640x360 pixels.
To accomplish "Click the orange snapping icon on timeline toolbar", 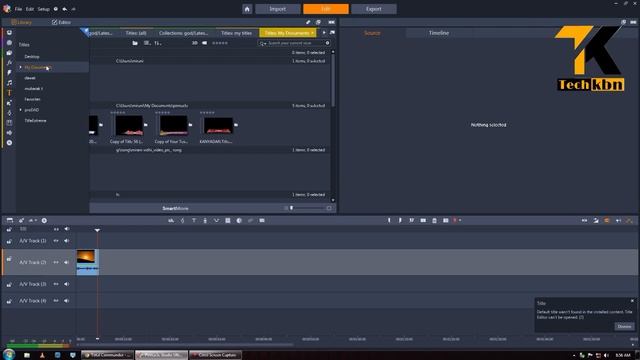I will [607, 220].
